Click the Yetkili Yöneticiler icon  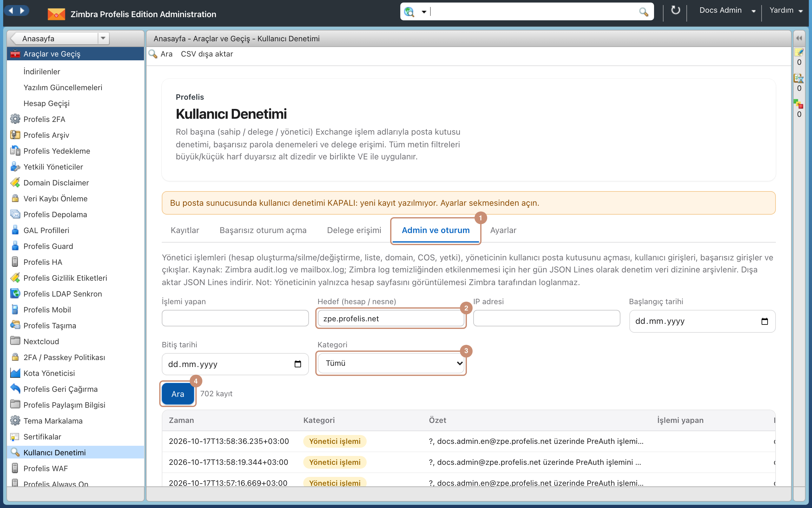15,167
